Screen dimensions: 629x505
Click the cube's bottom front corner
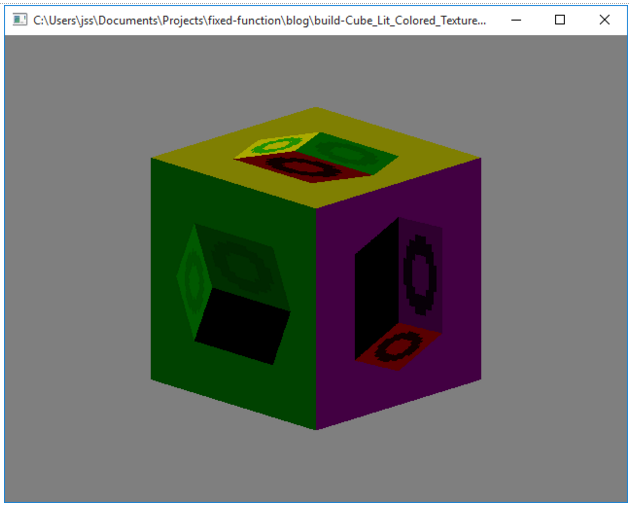pyautogui.click(x=316, y=428)
